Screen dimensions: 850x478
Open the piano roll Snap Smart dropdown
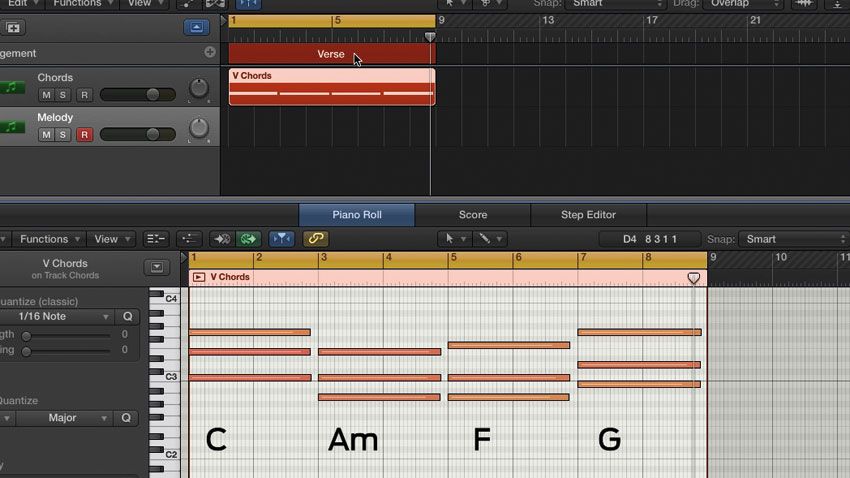(x=793, y=239)
